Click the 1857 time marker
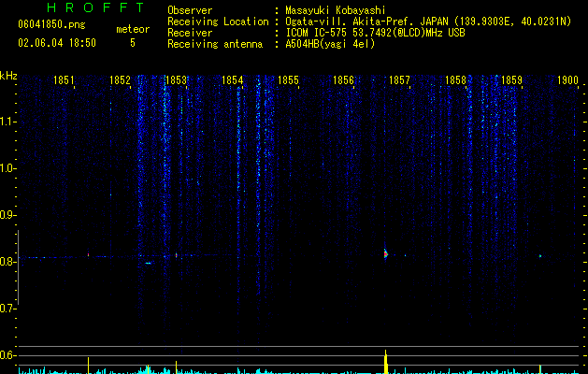This screenshot has height=374, width=588. [x=399, y=80]
